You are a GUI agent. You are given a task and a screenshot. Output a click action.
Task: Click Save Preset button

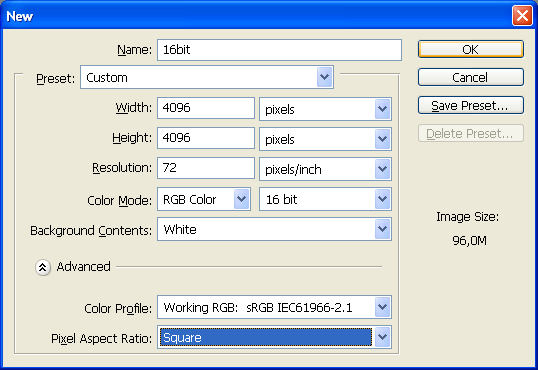[471, 105]
